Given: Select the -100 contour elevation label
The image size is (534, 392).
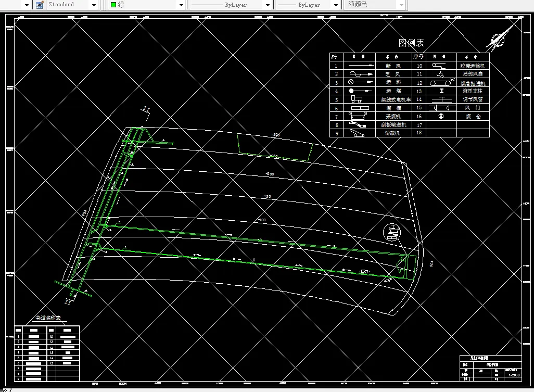Looking at the screenshot, I should click(262, 220).
